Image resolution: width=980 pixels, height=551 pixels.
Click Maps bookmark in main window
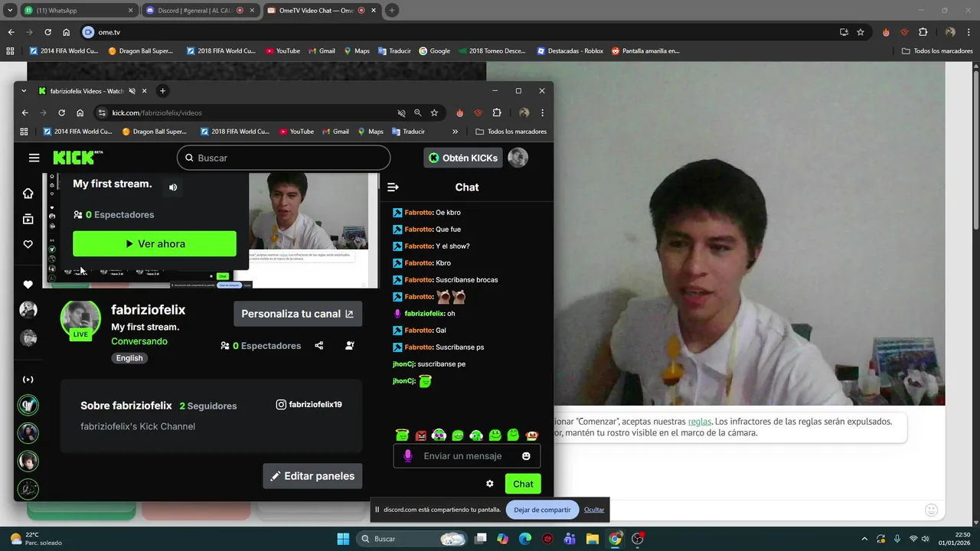click(357, 51)
